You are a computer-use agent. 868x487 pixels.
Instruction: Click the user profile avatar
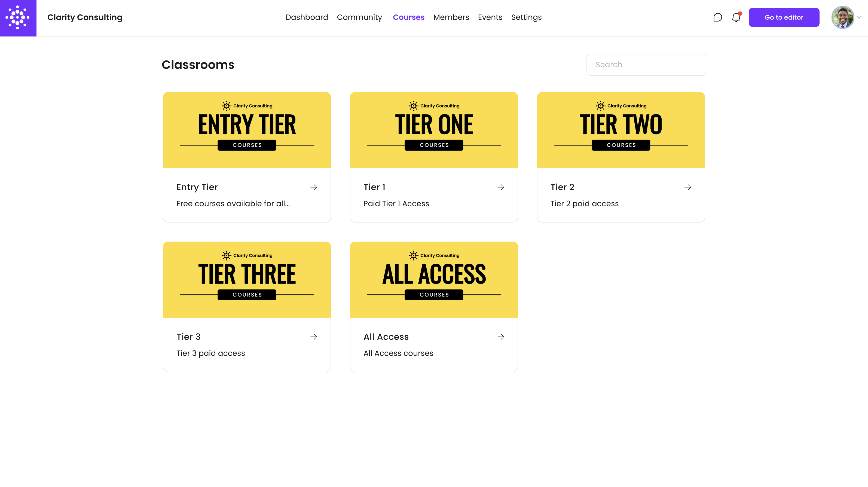click(x=842, y=17)
